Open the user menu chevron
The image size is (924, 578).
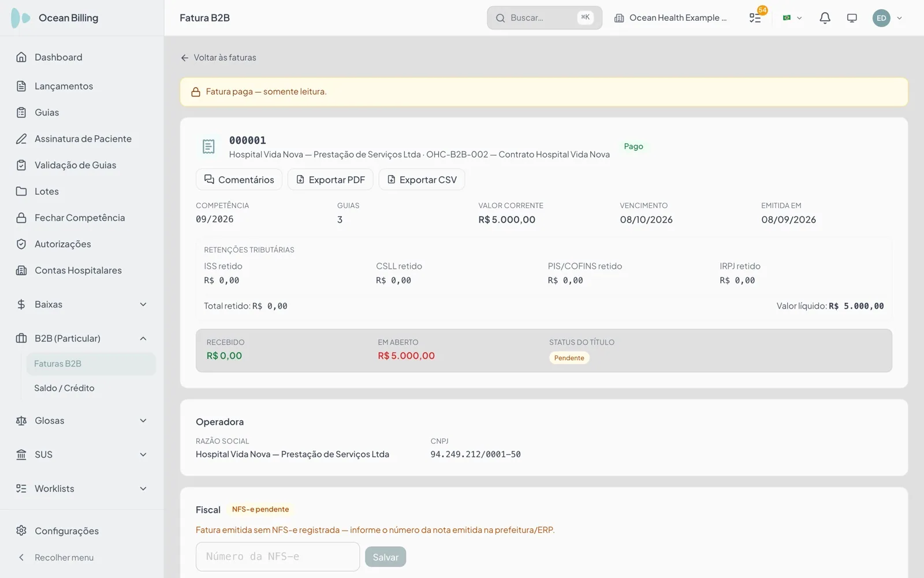(899, 18)
